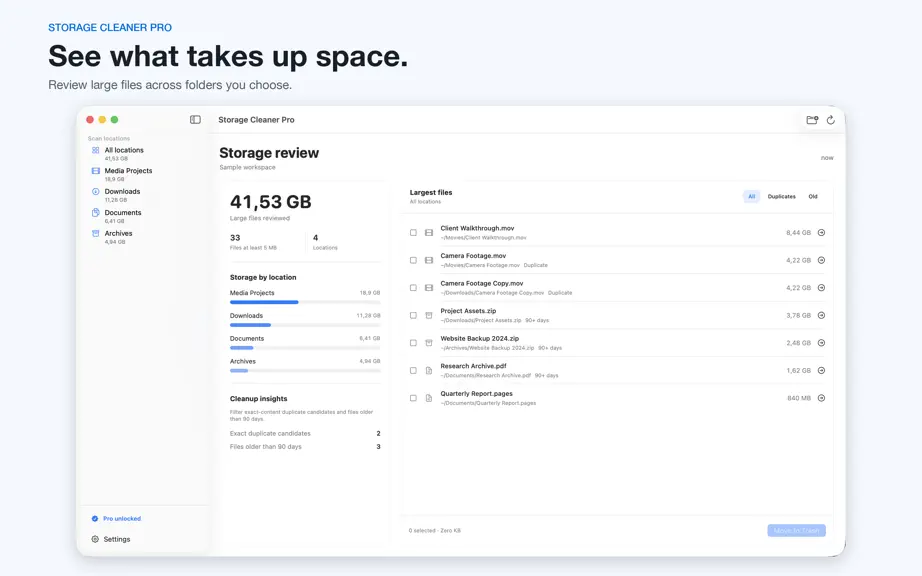Open Settings from the sidebar

111,539
